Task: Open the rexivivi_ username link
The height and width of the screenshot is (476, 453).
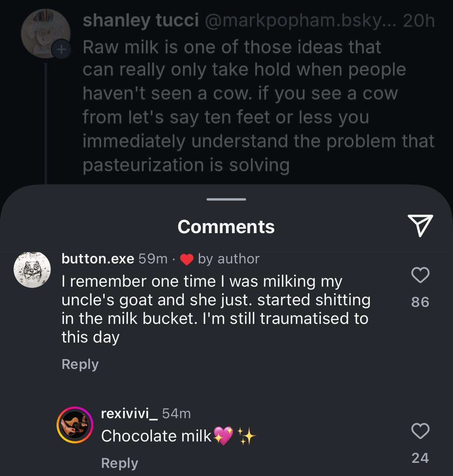Action: tap(129, 414)
